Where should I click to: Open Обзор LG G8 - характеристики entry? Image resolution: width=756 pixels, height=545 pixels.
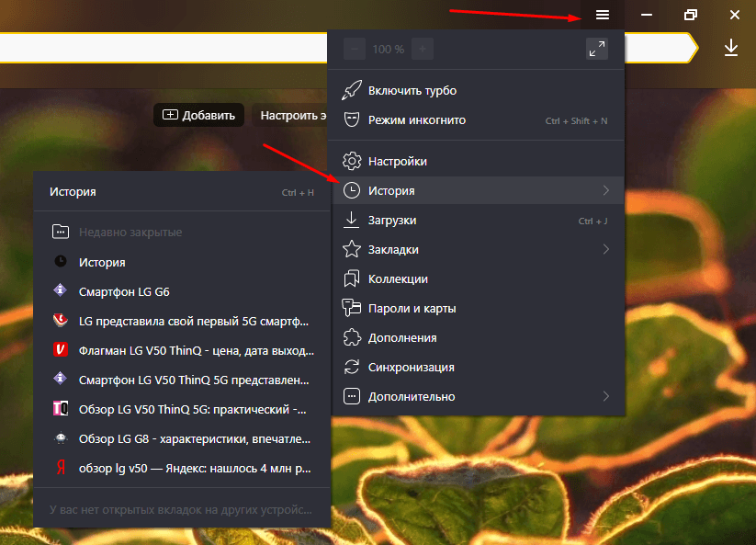pyautogui.click(x=182, y=438)
